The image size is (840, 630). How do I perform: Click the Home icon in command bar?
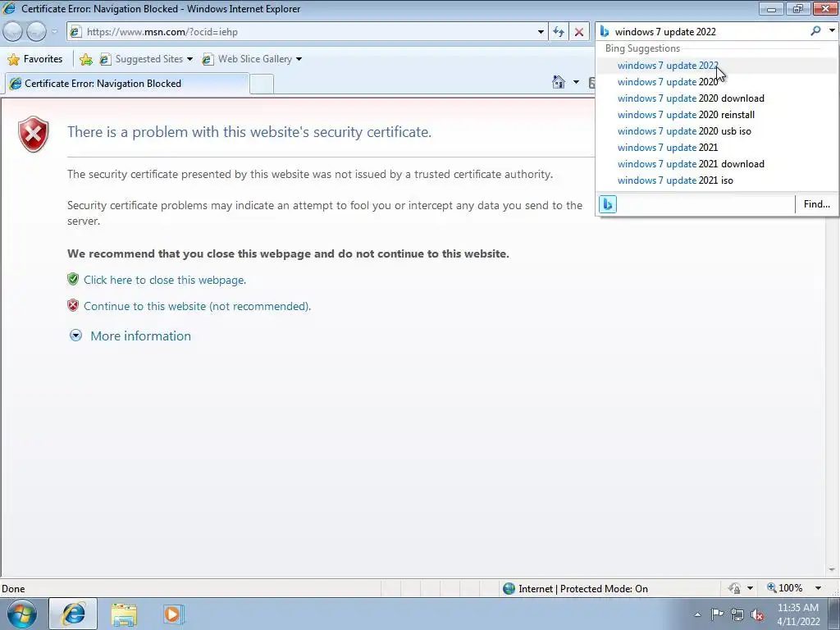pyautogui.click(x=559, y=82)
